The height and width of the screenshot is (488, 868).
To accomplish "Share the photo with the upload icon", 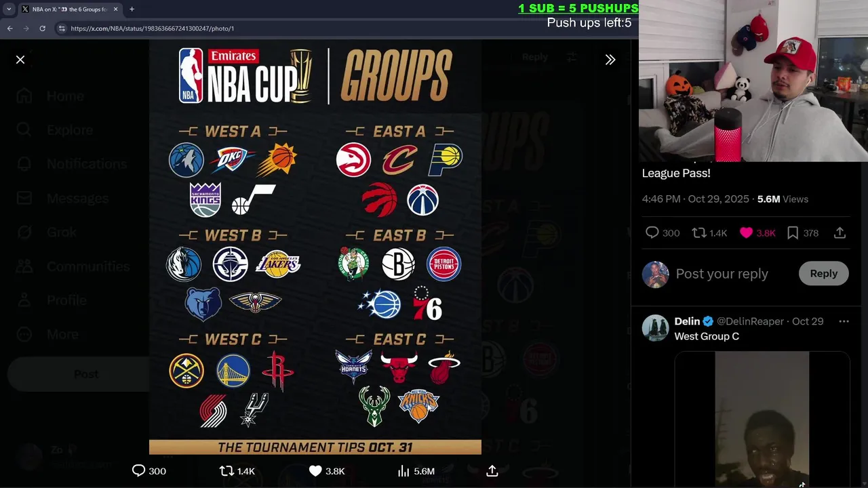I will click(x=492, y=471).
